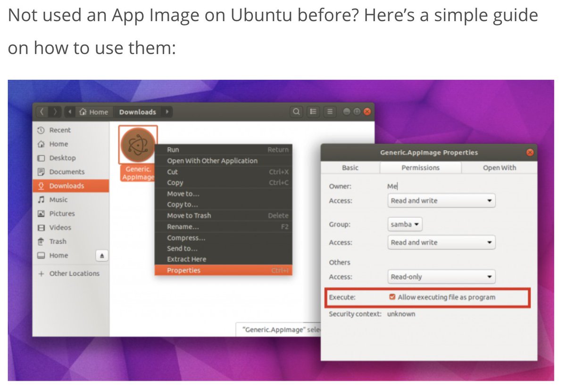This screenshot has height=392, width=566.
Task: Click the Security context unknown value
Action: pyautogui.click(x=401, y=314)
